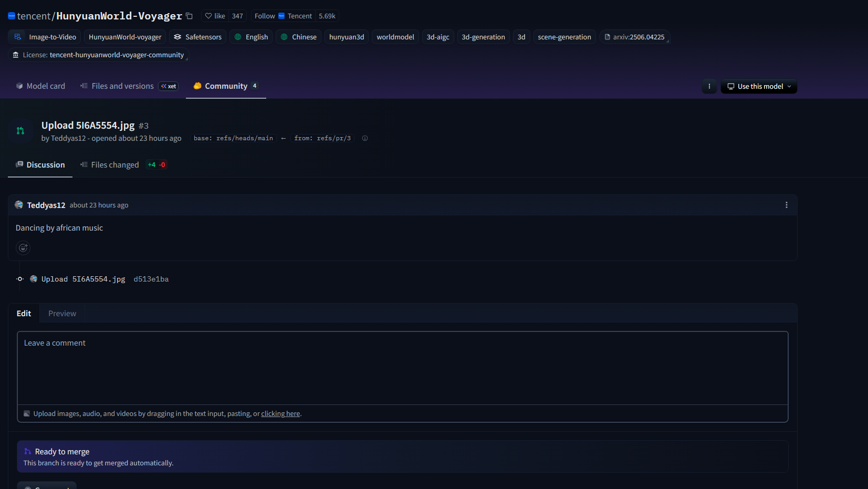Select the Chinese language tag
This screenshot has height=489, width=868.
(x=298, y=37)
